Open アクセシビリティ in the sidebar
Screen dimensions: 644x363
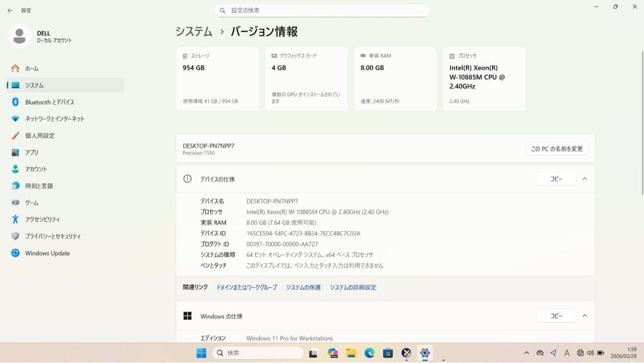(65, 220)
